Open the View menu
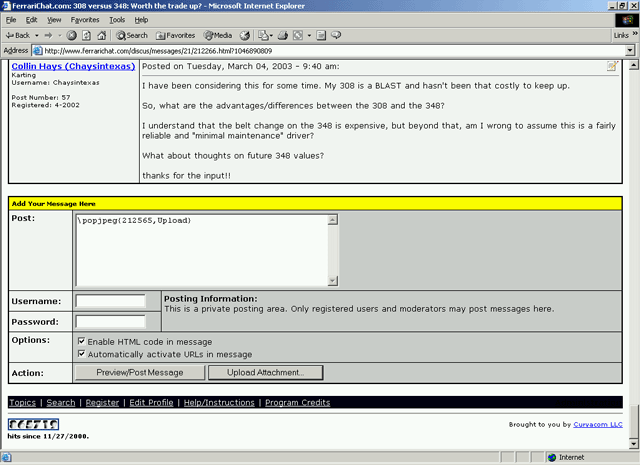This screenshot has height=465, width=640. [x=54, y=20]
